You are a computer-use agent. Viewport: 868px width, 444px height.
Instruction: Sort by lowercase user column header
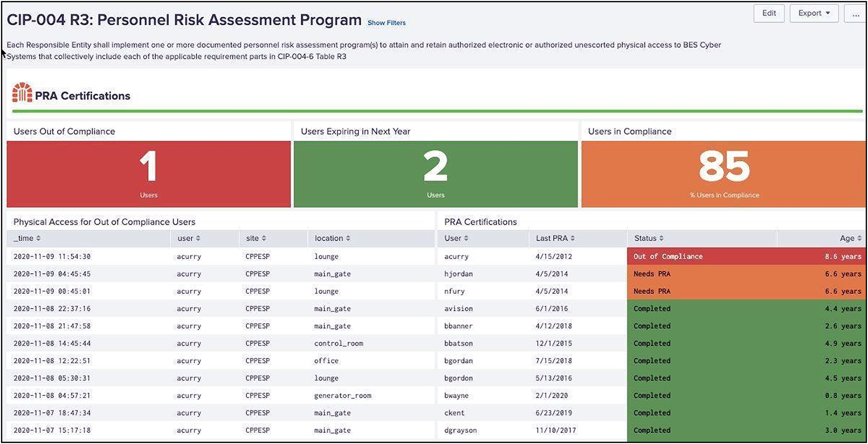click(189, 238)
